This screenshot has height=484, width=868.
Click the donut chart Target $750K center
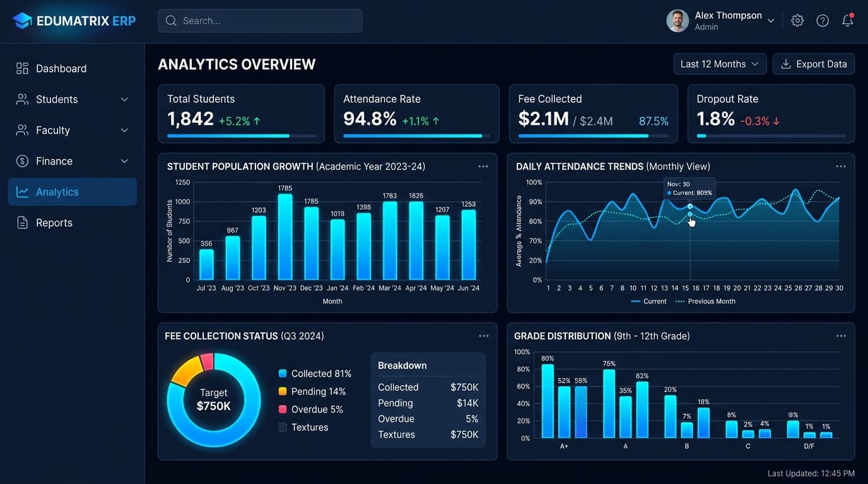(x=214, y=400)
